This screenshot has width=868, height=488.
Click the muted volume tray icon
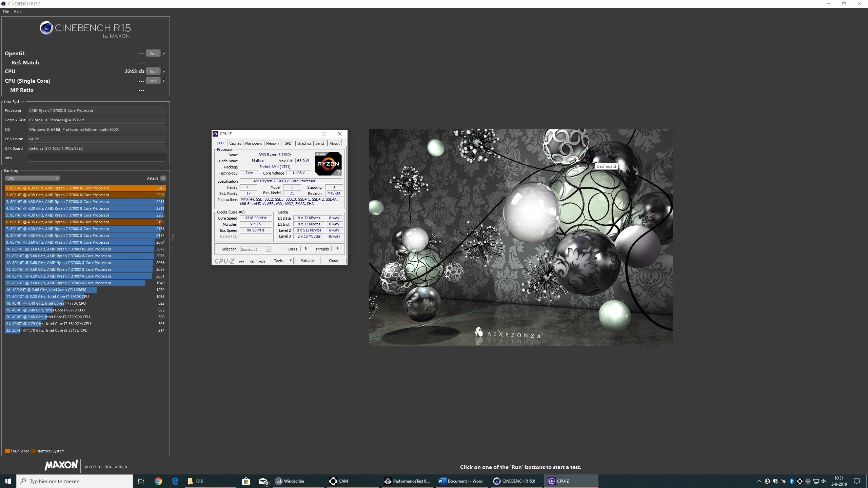tap(824, 481)
